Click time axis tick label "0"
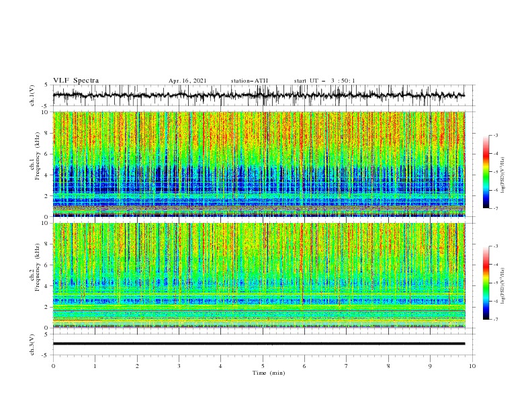The image size is (532, 411). 53,366
